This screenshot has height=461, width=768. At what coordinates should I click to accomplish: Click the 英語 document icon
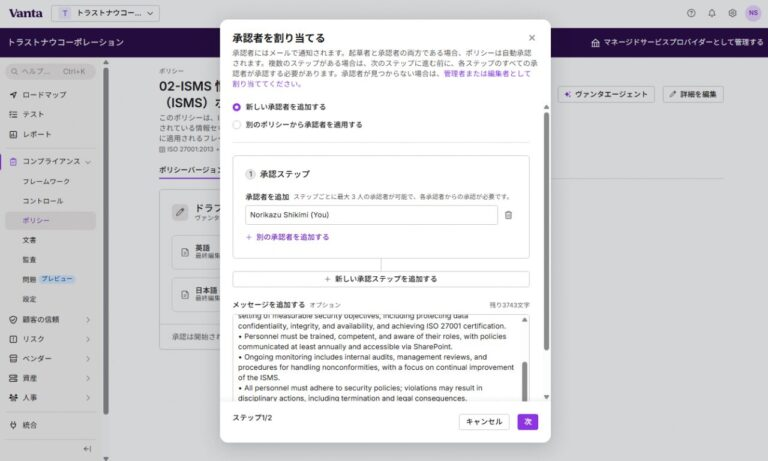click(185, 252)
